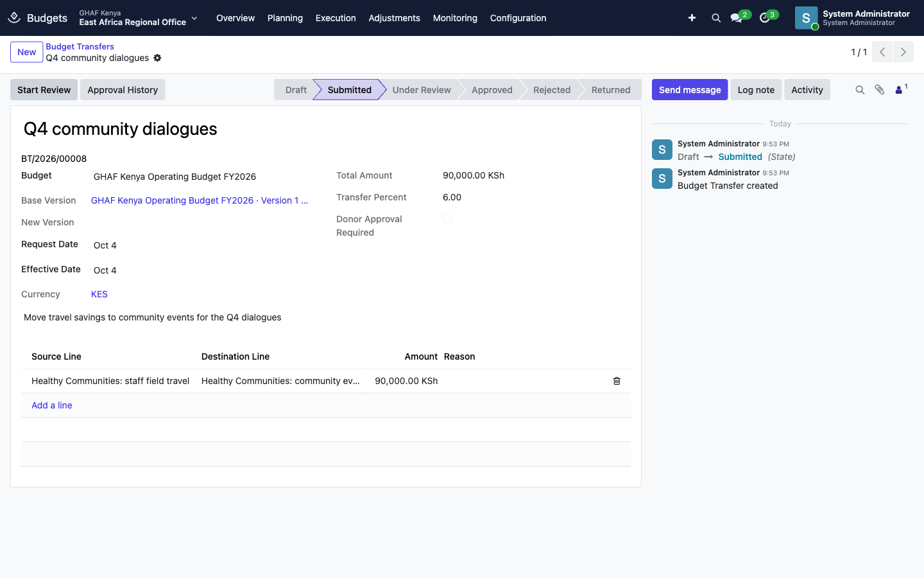Screen dimensions: 924x578
Task: Search messages in the chatter
Action: pyautogui.click(x=860, y=90)
